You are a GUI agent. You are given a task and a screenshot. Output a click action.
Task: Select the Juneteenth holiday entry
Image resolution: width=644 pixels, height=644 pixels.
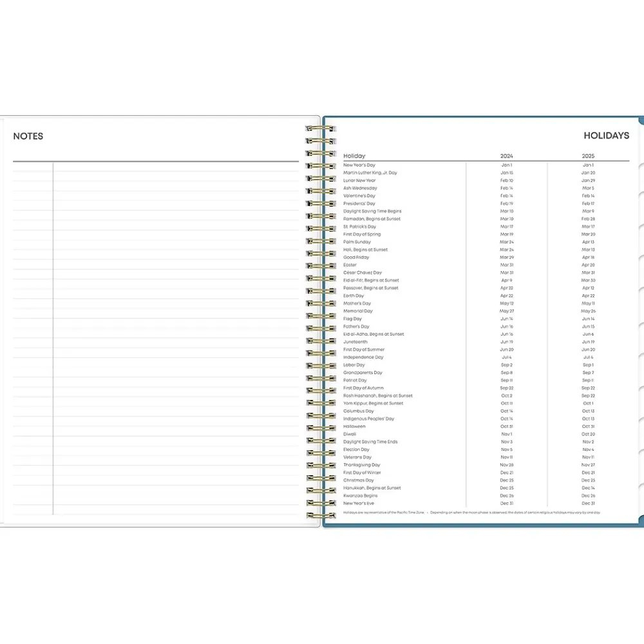(x=354, y=342)
